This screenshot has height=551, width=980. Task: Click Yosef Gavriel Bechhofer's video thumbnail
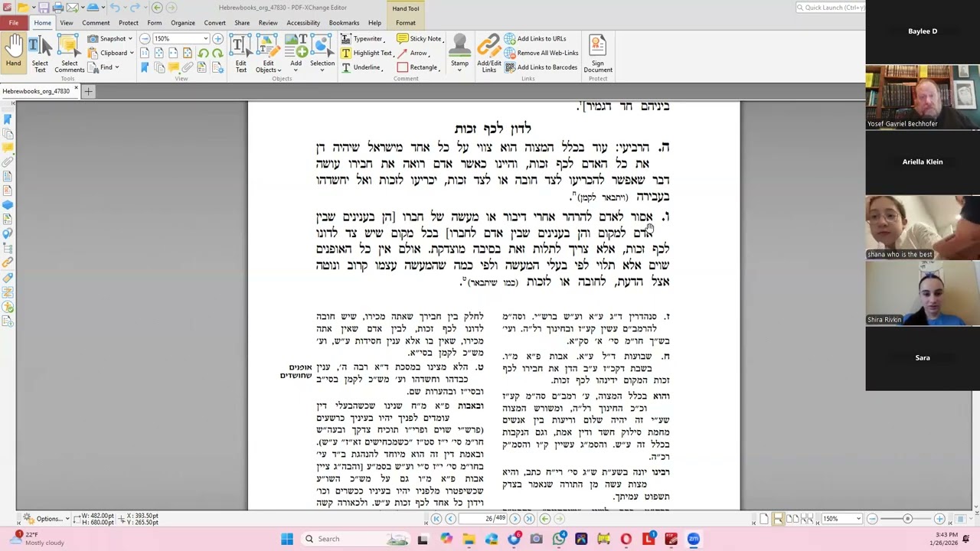pyautogui.click(x=923, y=96)
